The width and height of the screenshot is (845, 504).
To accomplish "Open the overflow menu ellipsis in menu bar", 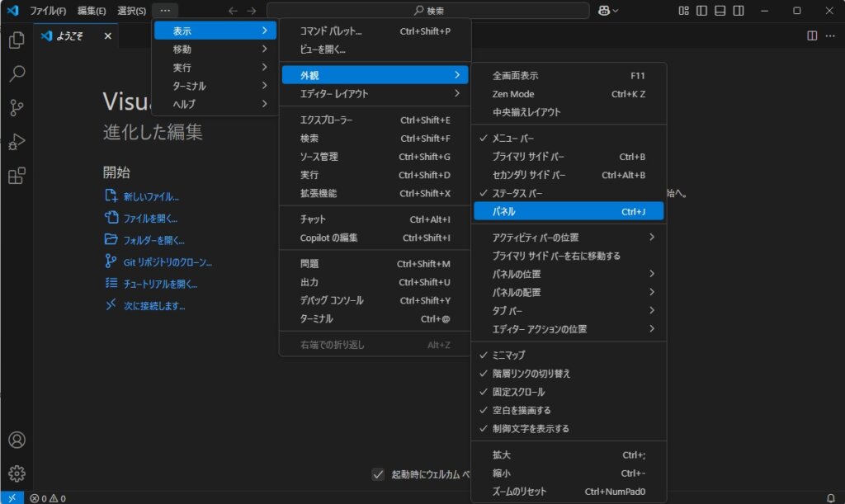I will [165, 10].
